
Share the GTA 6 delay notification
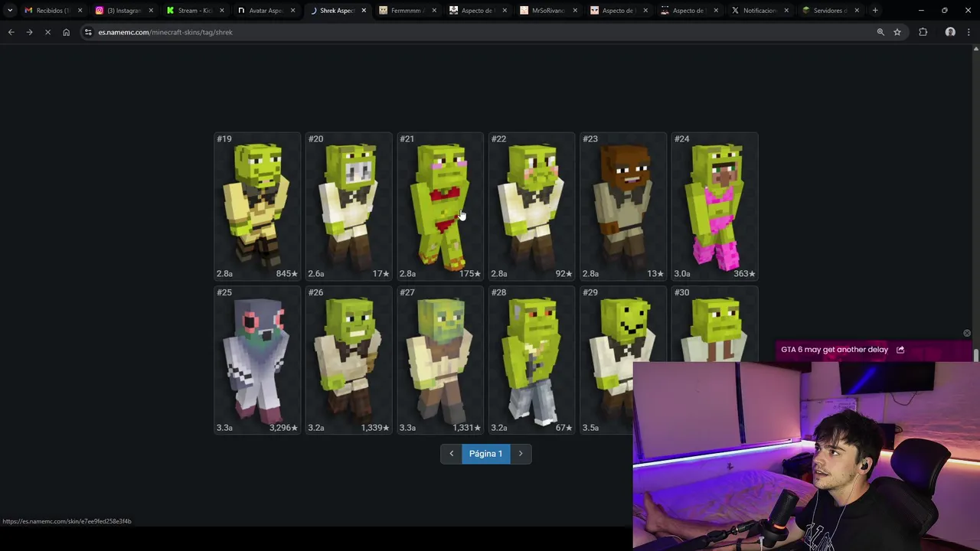900,350
